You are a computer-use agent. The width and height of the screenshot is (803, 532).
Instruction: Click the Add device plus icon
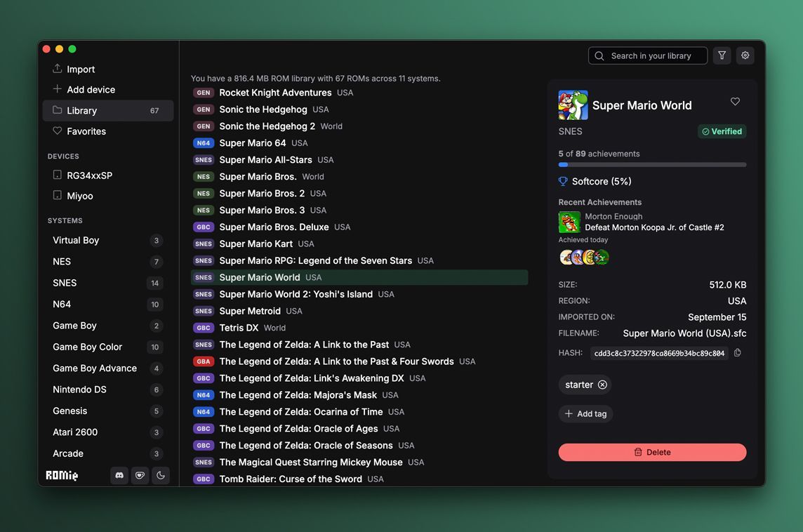click(x=58, y=89)
